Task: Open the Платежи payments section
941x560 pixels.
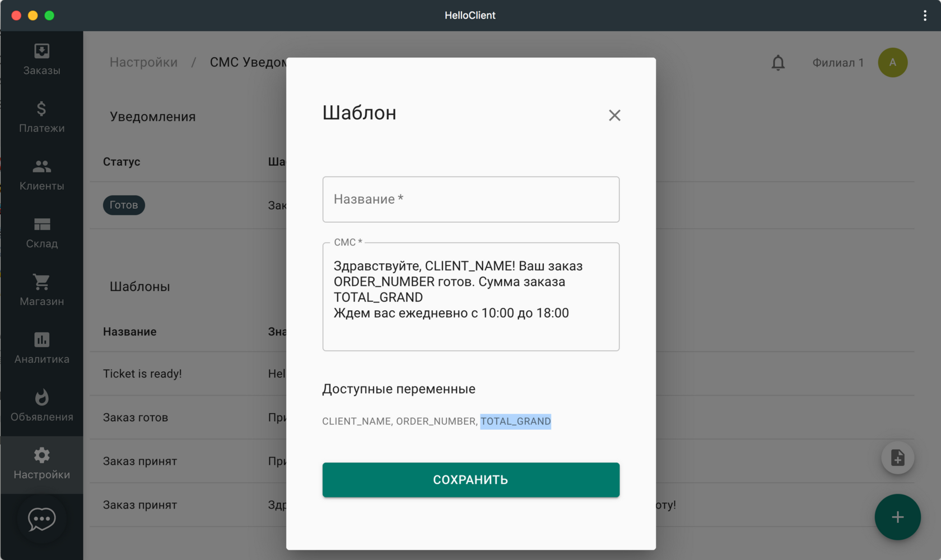Action: [41, 117]
